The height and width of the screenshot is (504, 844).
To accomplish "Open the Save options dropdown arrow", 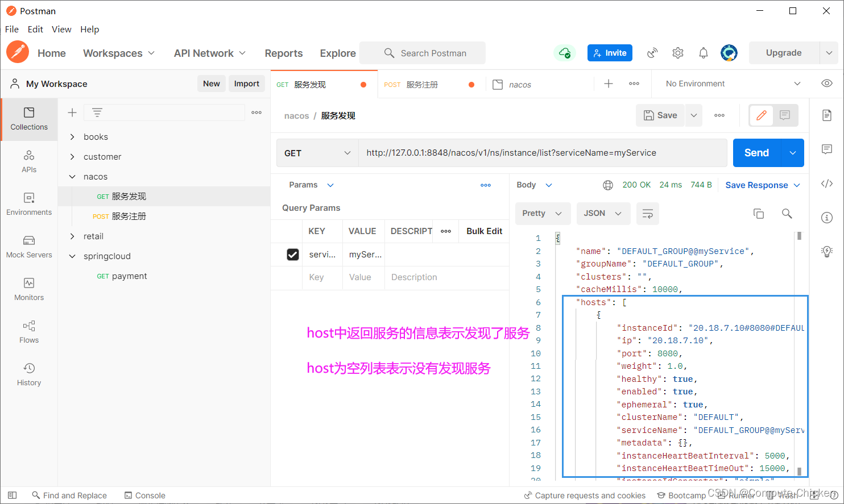I will point(694,115).
